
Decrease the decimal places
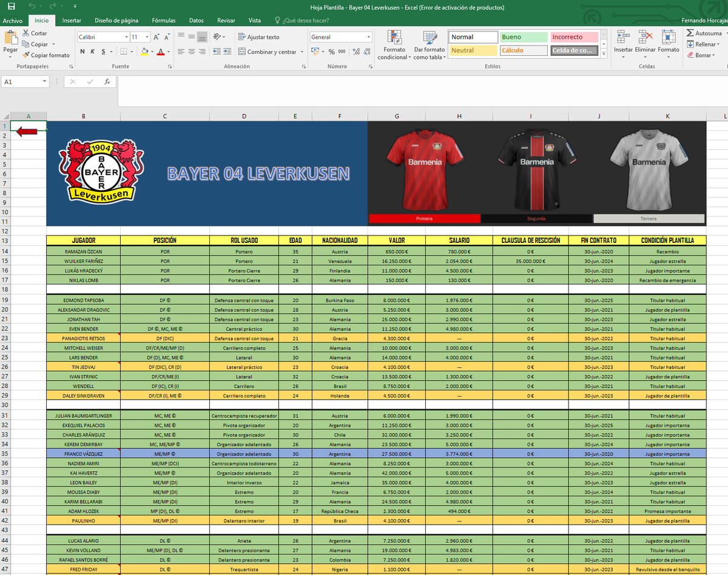pos(367,52)
